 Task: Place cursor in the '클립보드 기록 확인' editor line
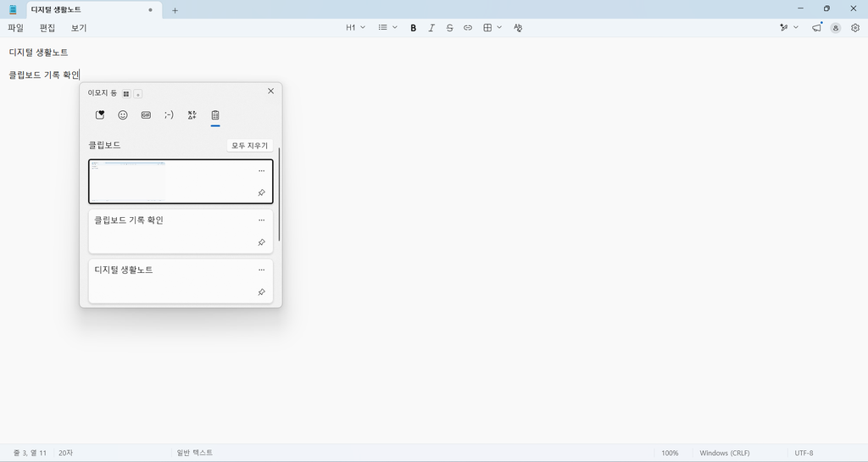pyautogui.click(x=44, y=75)
